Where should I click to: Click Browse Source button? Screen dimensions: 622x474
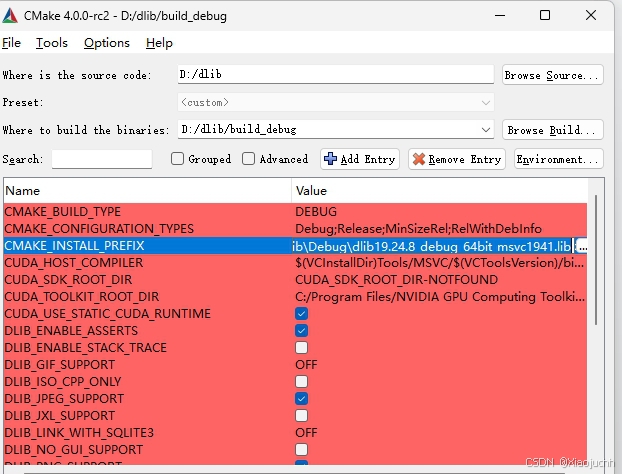click(x=553, y=75)
